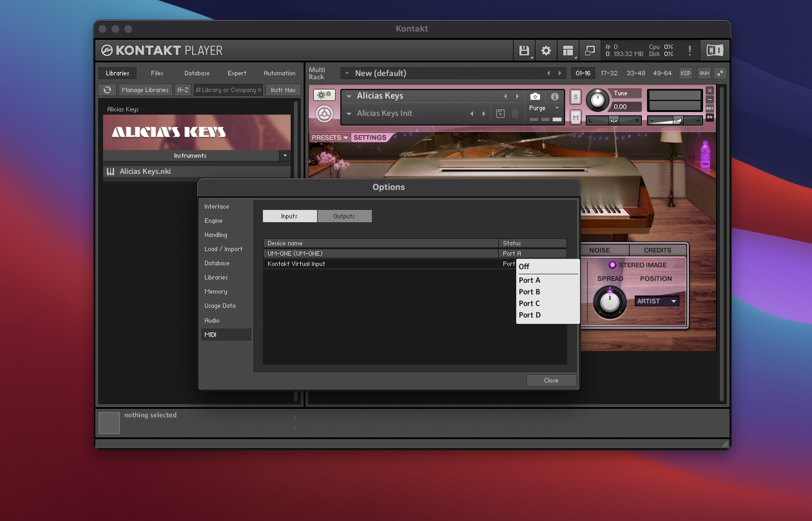Click Manage Libraries button
Screen dimensions: 812x521
tap(145, 90)
